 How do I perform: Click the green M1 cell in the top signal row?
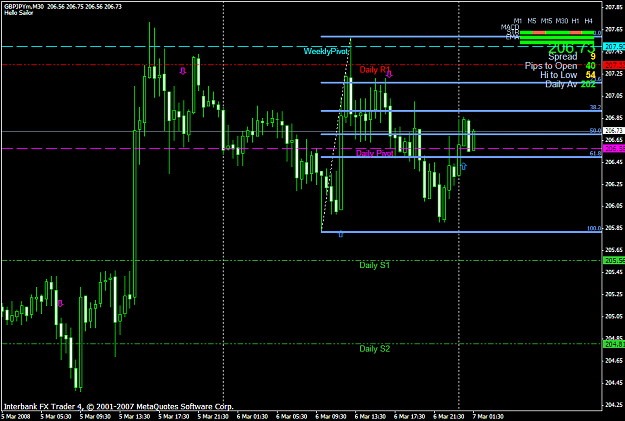(527, 33)
